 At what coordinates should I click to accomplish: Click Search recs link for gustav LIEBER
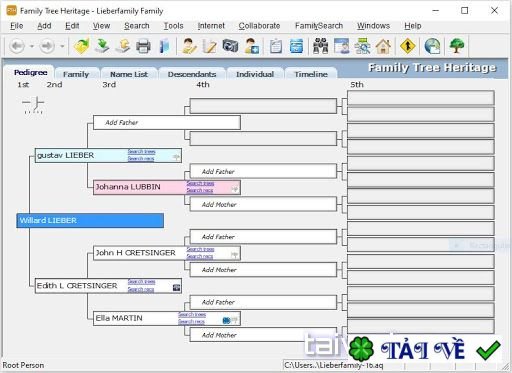tap(141, 159)
